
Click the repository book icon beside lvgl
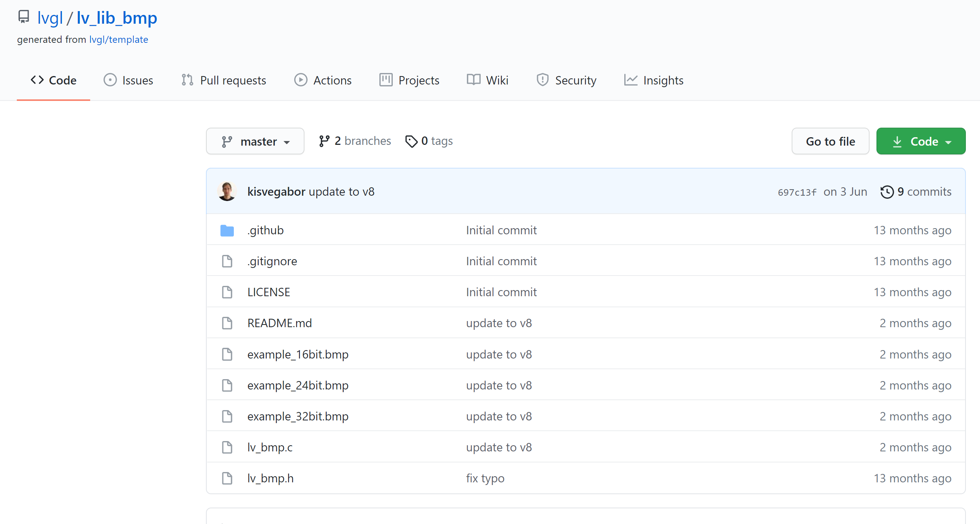pos(24,17)
